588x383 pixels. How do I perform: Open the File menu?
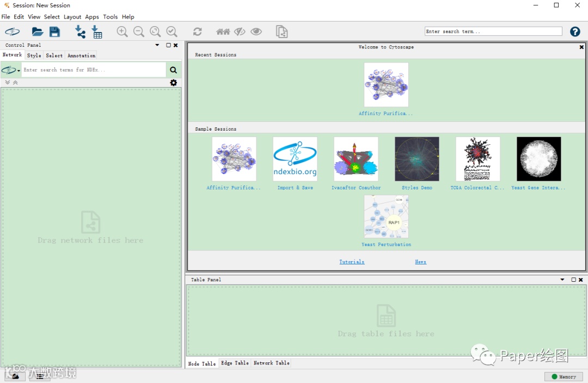point(5,17)
